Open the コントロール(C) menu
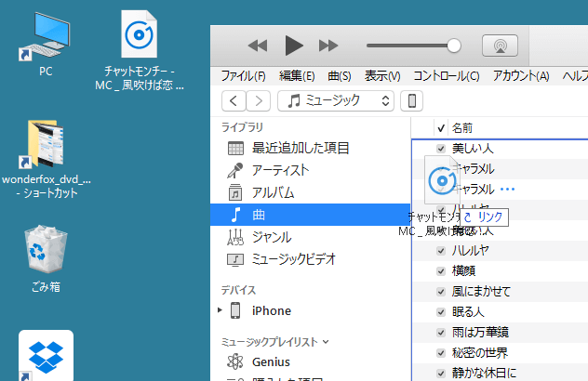Screen dimensions: 588x381 click(447, 76)
